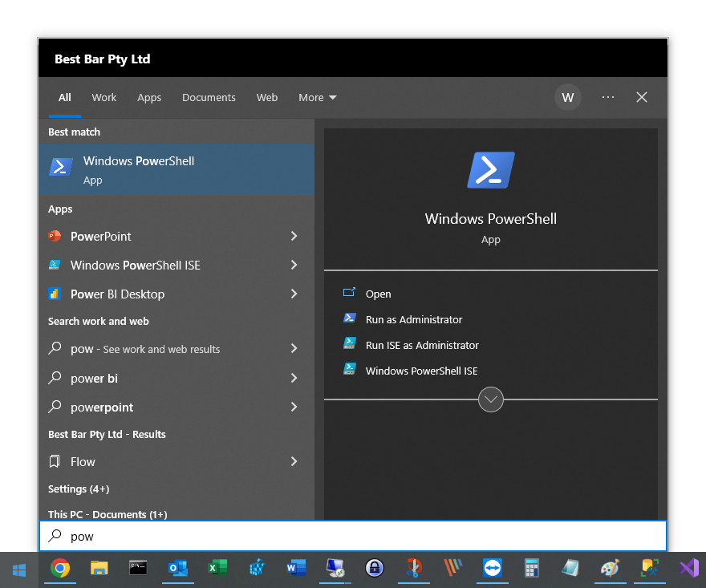Screen dimensions: 706x588
Task: Open the W user account avatar
Action: [x=568, y=97]
